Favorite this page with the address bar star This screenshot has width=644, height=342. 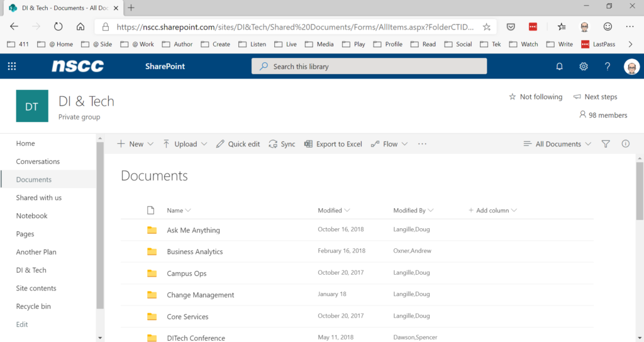486,27
